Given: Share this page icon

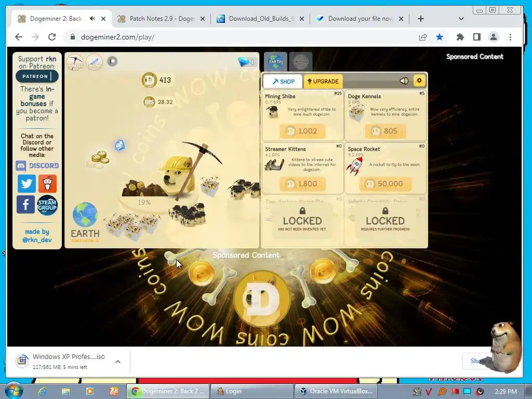Looking at the screenshot, I should [x=423, y=37].
